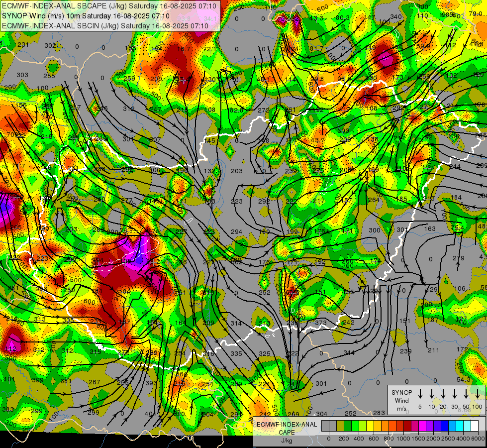Click the 100 m/s wind arrow in legend
The image size is (487, 448).
coord(478,393)
